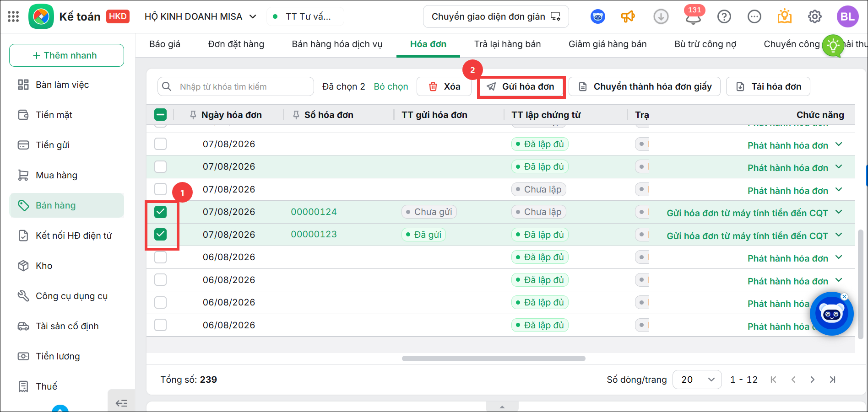
Task: Switch to Trả lại hàng bán tab
Action: coord(508,44)
